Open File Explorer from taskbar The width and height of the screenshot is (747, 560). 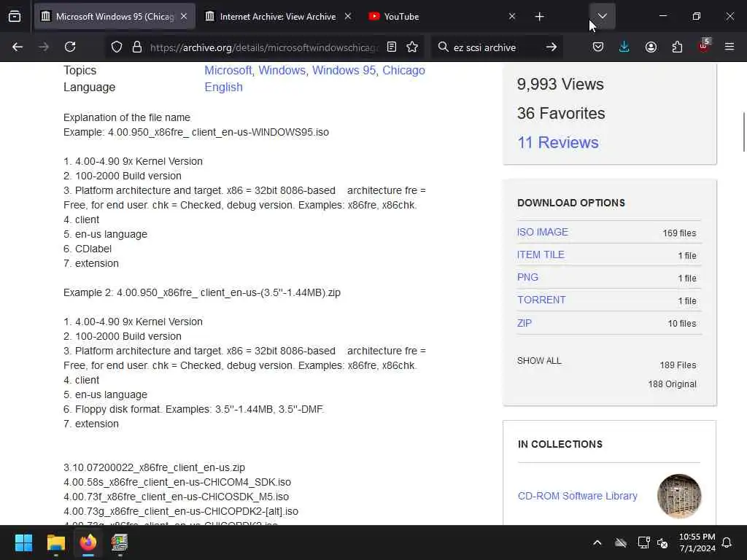[55, 542]
